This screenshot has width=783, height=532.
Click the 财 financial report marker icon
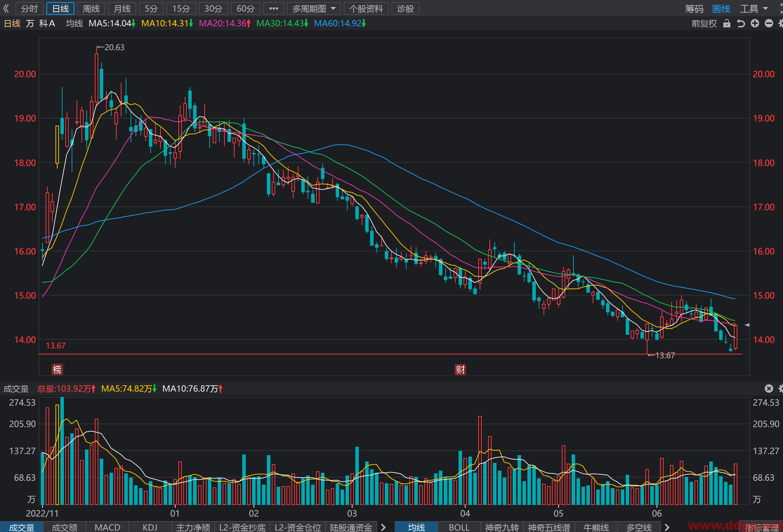coord(460,370)
